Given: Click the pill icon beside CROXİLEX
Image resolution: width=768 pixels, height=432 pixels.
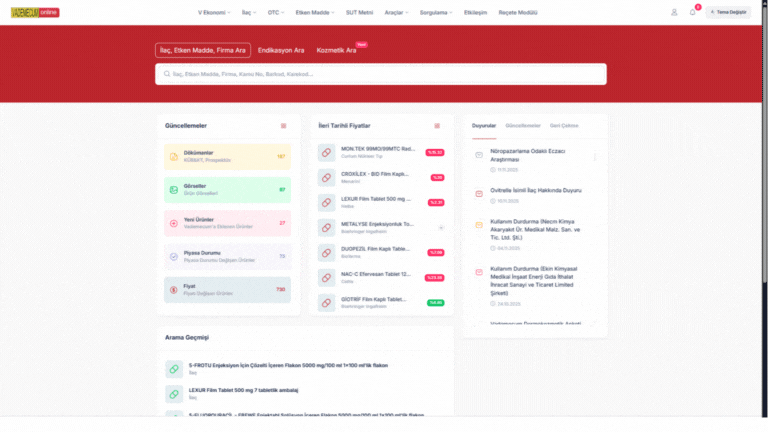Looking at the screenshot, I should (326, 177).
